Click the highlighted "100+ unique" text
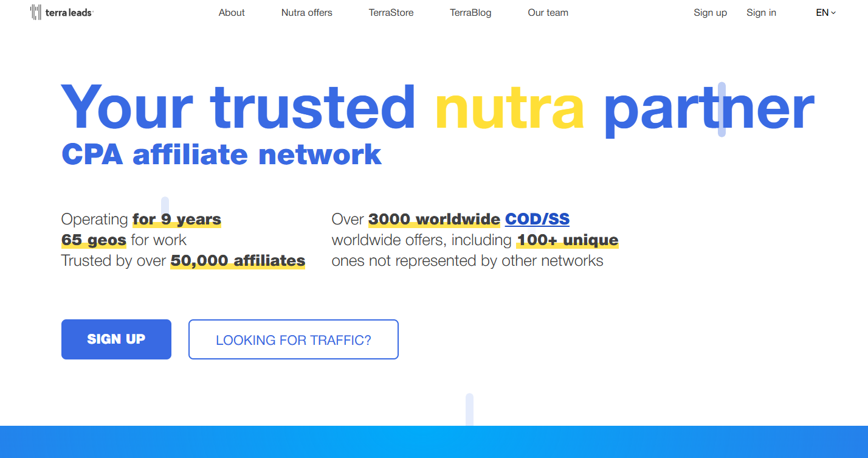 click(567, 240)
